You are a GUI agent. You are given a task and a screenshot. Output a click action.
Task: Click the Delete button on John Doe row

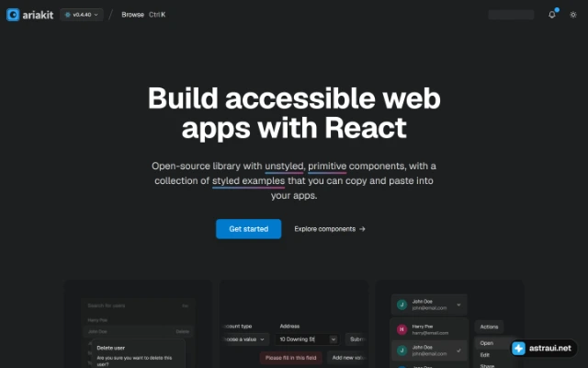click(183, 331)
